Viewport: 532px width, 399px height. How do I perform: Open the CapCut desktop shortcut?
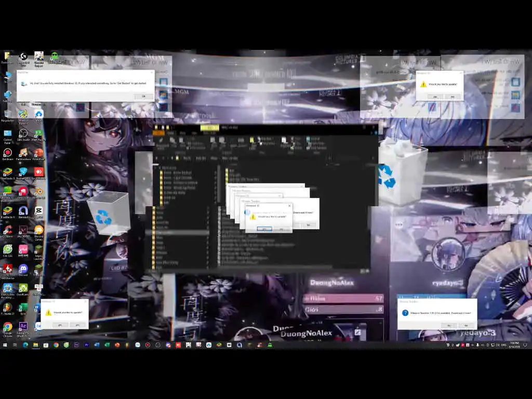point(38,211)
